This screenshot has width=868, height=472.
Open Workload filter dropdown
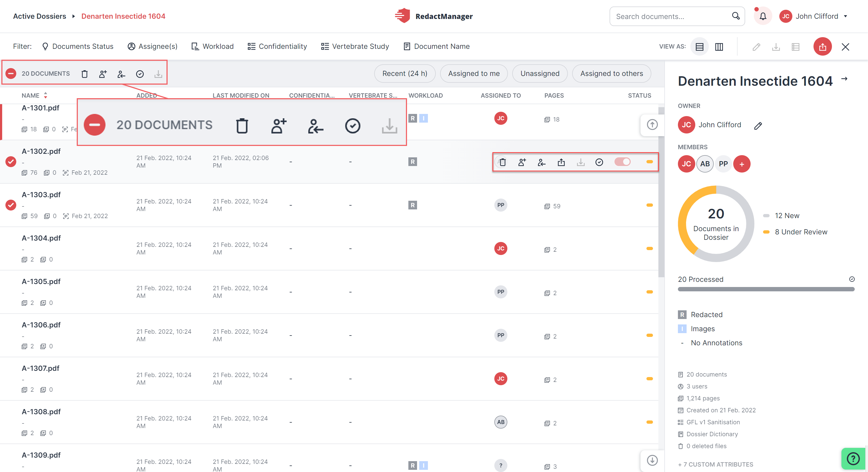(x=212, y=47)
